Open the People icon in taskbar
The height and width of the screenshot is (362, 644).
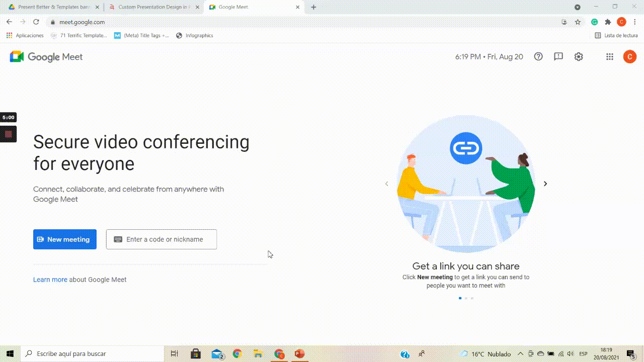tap(422, 354)
